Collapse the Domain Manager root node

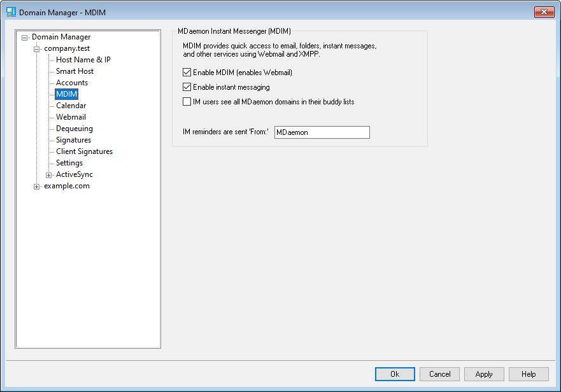coord(25,38)
